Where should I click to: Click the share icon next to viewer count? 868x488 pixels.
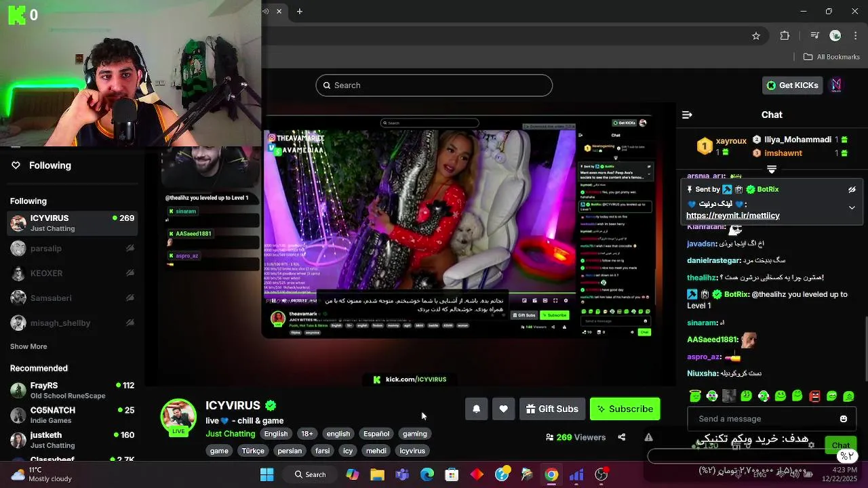pos(621,437)
